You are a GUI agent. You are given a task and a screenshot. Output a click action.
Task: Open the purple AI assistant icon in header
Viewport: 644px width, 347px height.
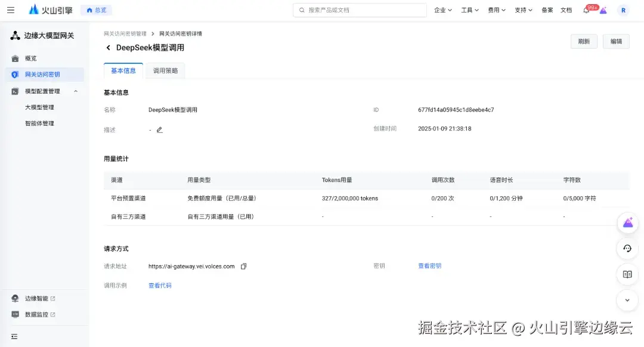click(x=603, y=10)
